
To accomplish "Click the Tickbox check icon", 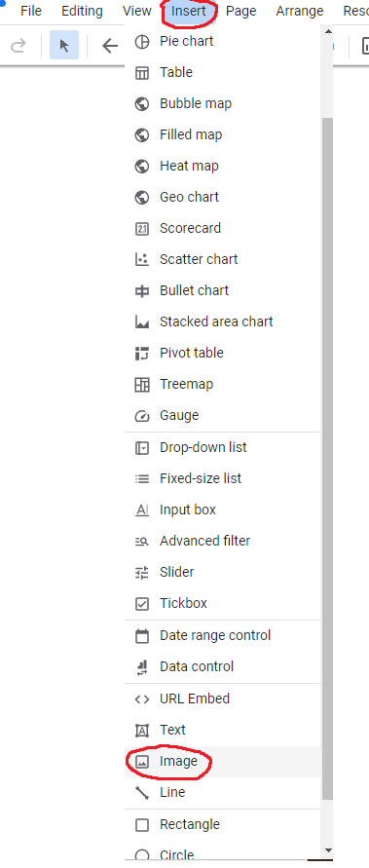I will 142,603.
